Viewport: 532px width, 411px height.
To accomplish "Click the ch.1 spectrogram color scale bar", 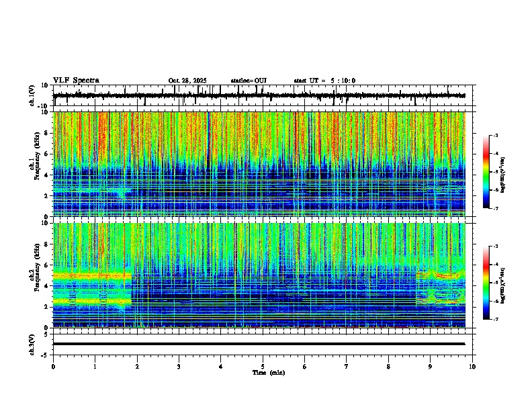I will [x=486, y=172].
